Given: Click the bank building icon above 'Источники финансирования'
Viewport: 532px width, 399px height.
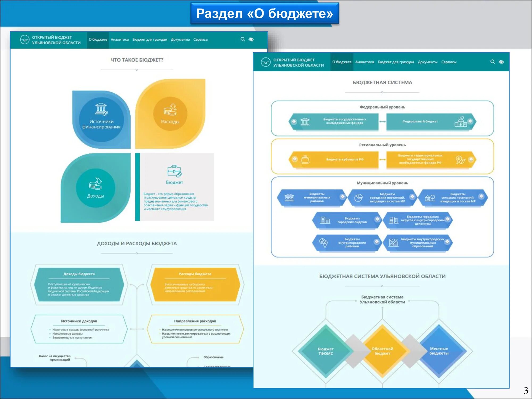Looking at the screenshot, I should point(101,109).
